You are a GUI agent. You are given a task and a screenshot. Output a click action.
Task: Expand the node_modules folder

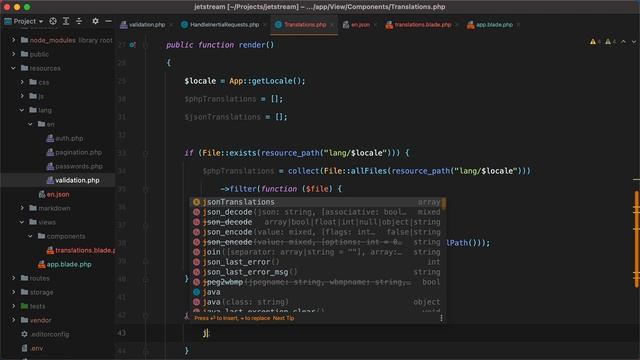pyautogui.click(x=13, y=40)
